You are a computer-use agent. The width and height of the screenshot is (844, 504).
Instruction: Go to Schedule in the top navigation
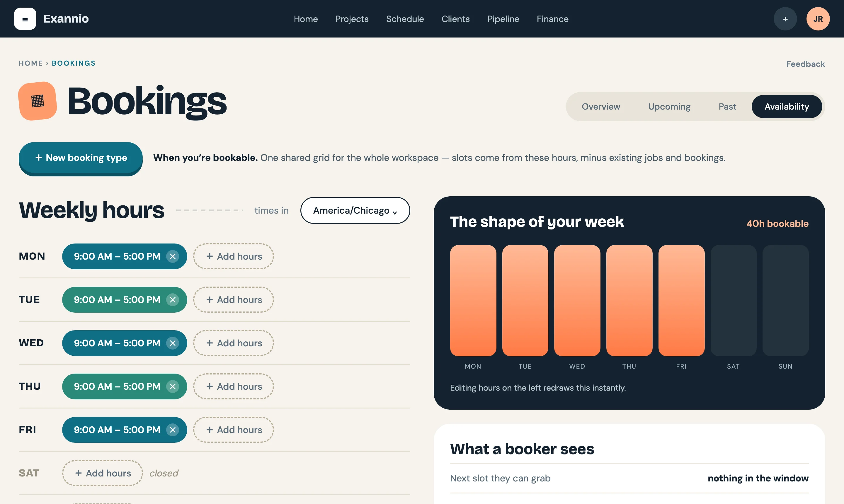click(405, 19)
